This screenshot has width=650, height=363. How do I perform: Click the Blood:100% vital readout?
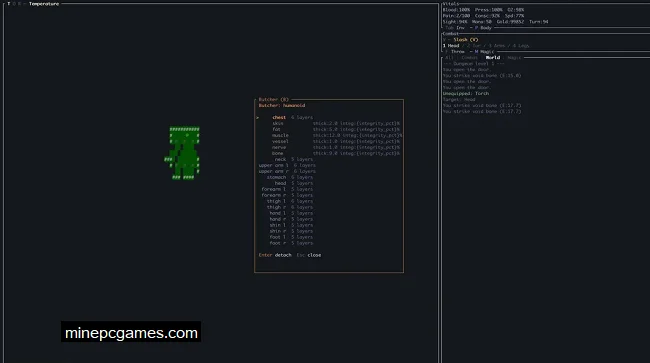pos(456,10)
